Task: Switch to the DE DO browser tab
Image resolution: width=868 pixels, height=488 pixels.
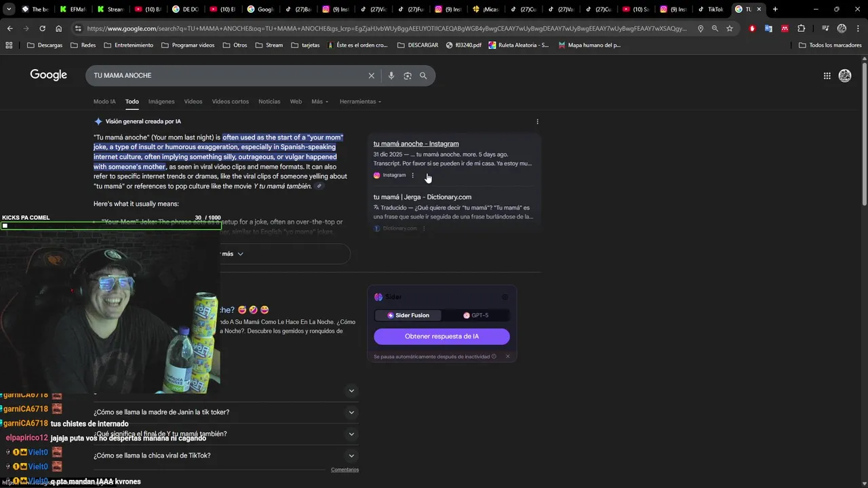Action: [185, 9]
